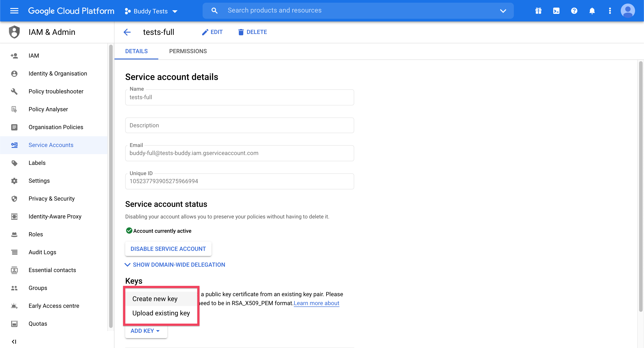Collapse the sidebar navigation panel
Screen dimensions: 644x348
pyautogui.click(x=14, y=342)
